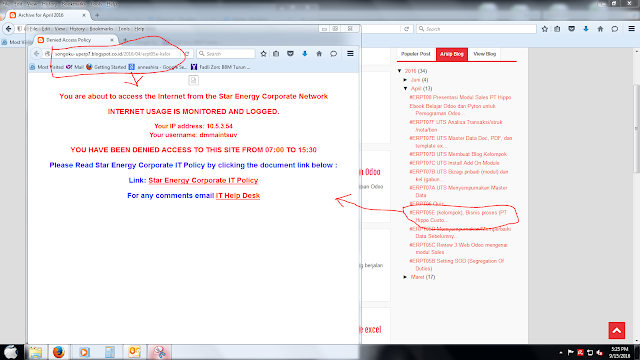The image size is (640, 360).
Task: Open #ERPT05C Review 3 Web Odoo post
Action: click(x=458, y=249)
